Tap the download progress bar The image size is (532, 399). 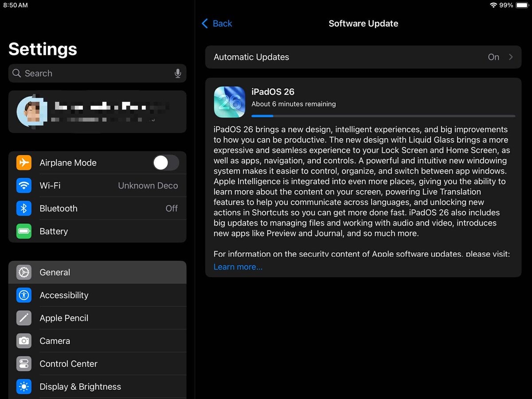383,116
